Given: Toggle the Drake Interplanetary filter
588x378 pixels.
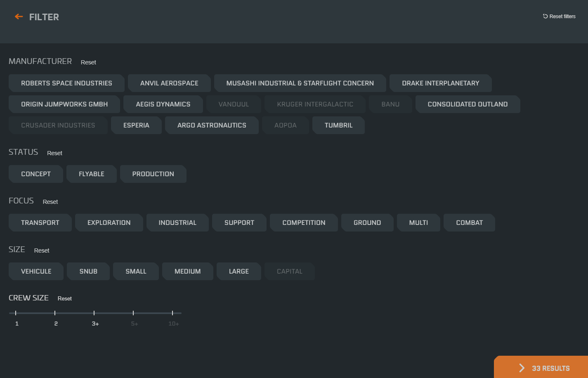Looking at the screenshot, I should point(440,83).
